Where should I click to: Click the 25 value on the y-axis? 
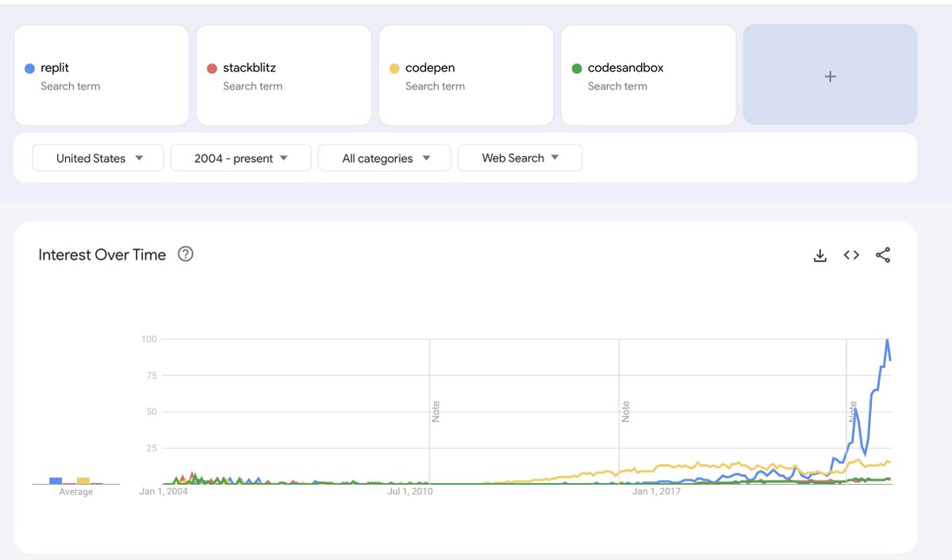151,449
